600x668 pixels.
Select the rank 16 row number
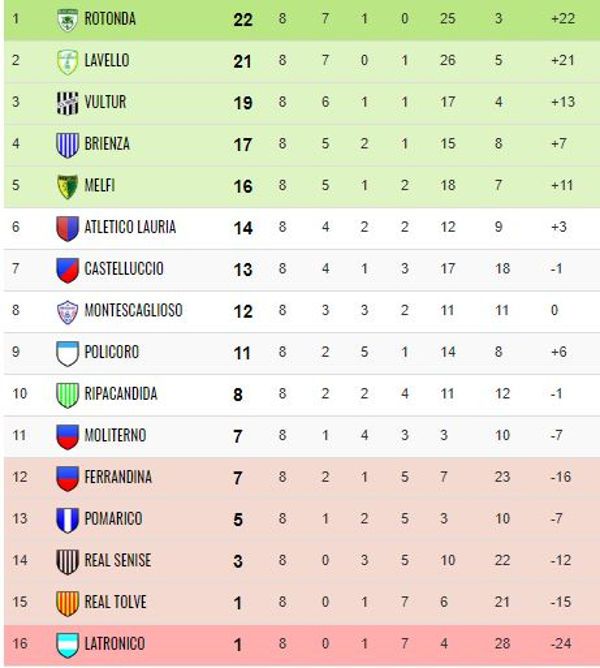20,643
